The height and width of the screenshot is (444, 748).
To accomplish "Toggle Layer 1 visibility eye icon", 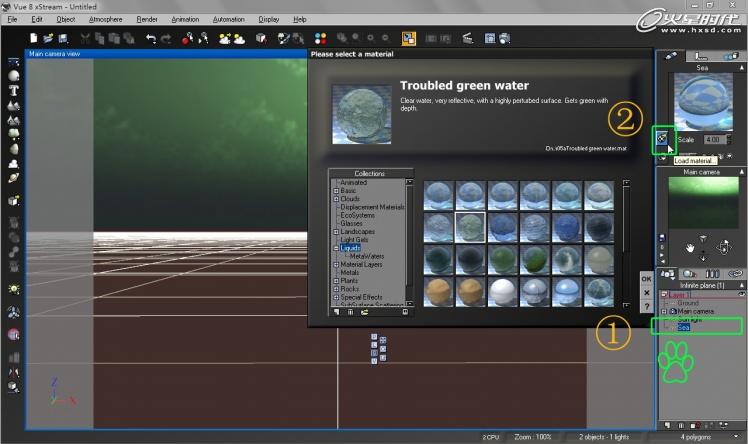I will pyautogui.click(x=741, y=294).
